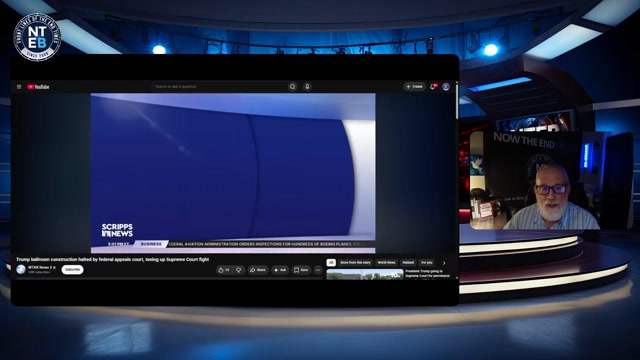Viewport: 640px width, 360px height.
Task: Open the President Trump Supreme Court thumbnail
Action: [x=365, y=274]
